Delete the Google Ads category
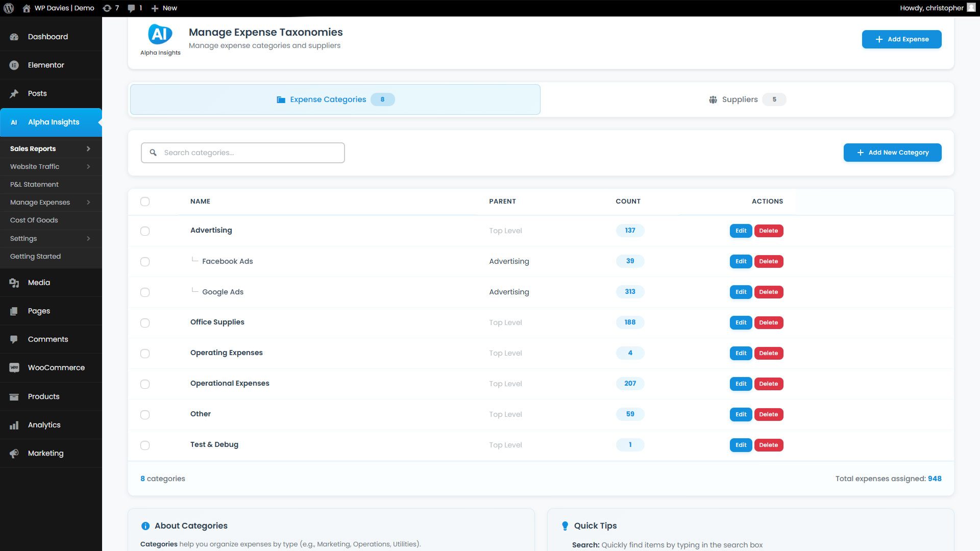980x551 pixels. click(768, 292)
